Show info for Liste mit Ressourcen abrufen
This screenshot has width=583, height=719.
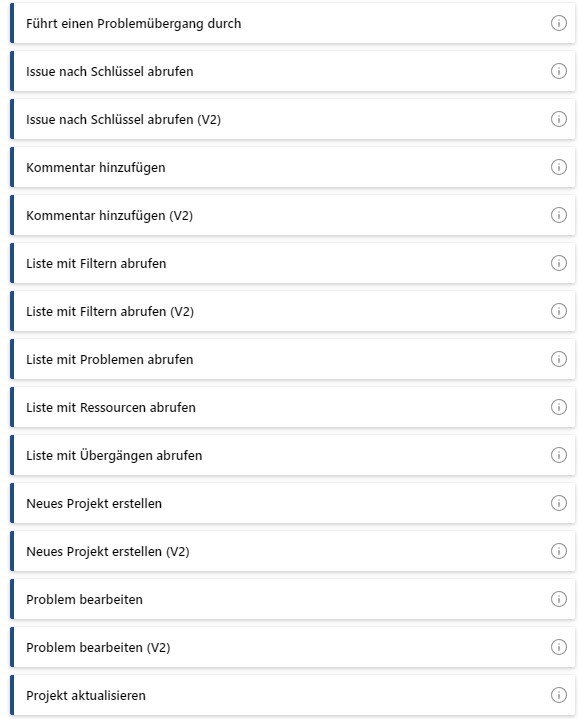tap(558, 407)
